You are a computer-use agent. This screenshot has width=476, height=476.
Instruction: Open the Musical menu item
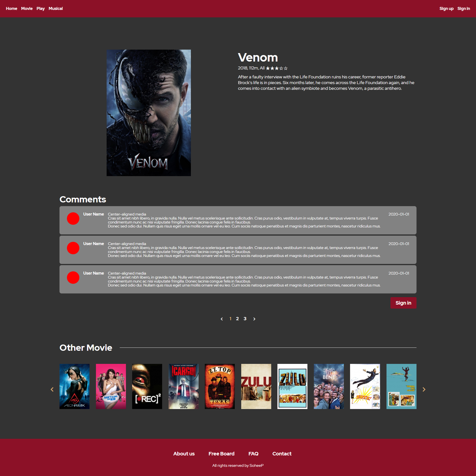point(56,8)
